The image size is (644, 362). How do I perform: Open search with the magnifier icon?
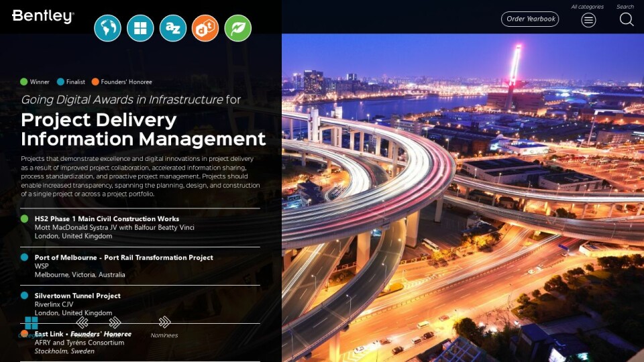click(x=627, y=19)
